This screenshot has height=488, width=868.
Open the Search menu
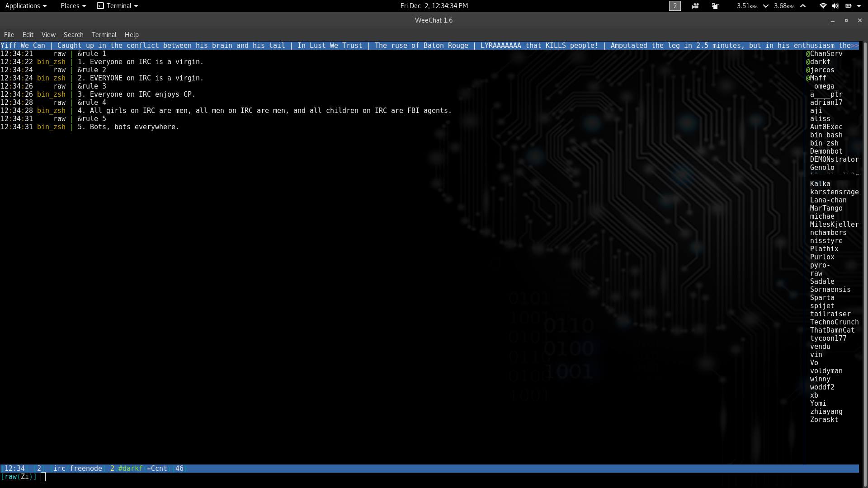74,35
